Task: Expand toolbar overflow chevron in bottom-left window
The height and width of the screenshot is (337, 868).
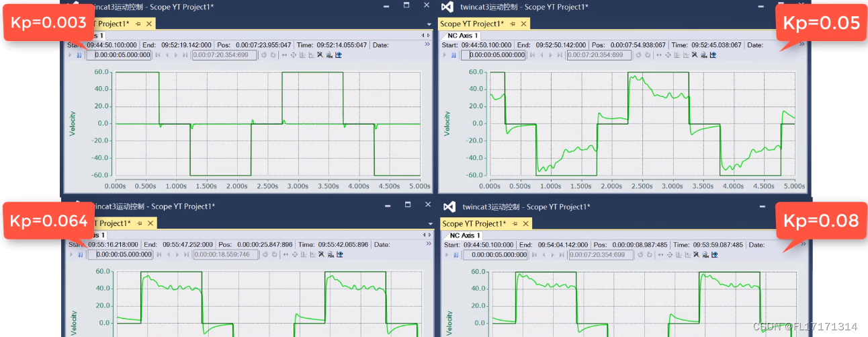Action: click(427, 244)
